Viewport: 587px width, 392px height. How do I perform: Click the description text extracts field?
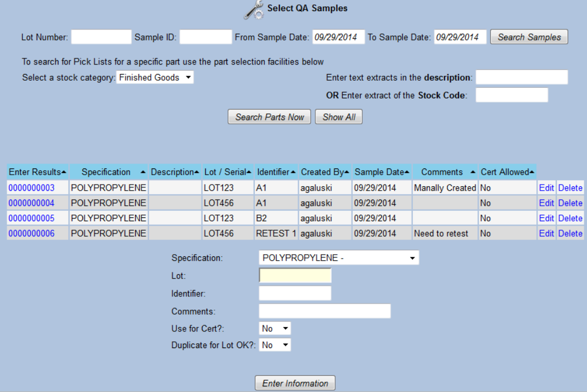coord(521,77)
